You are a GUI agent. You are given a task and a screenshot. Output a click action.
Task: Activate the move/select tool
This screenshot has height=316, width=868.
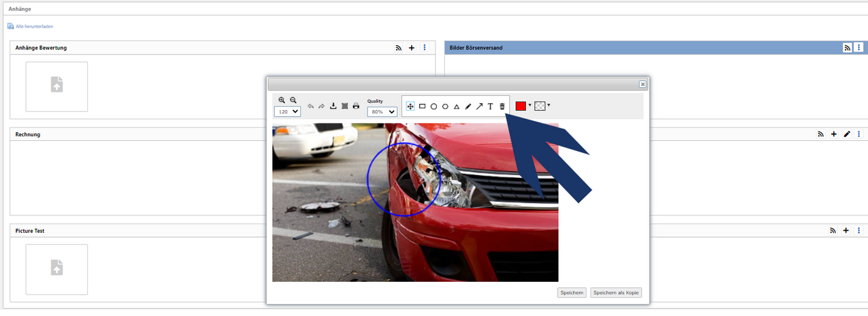410,106
